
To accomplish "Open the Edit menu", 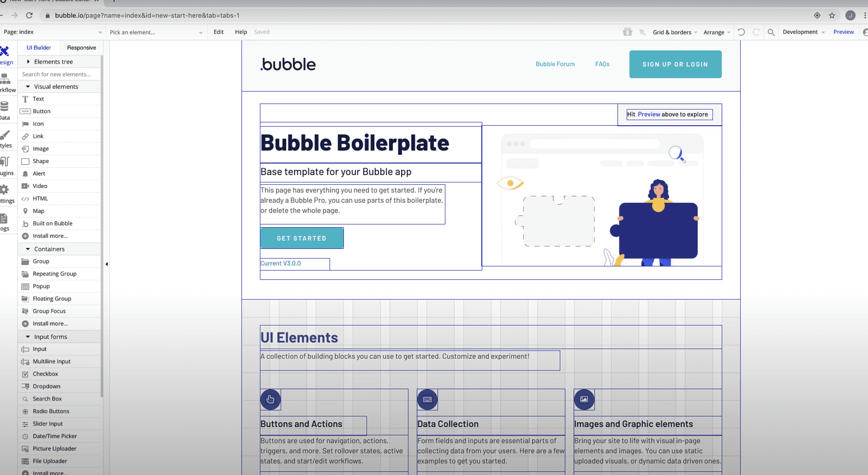I will [218, 32].
